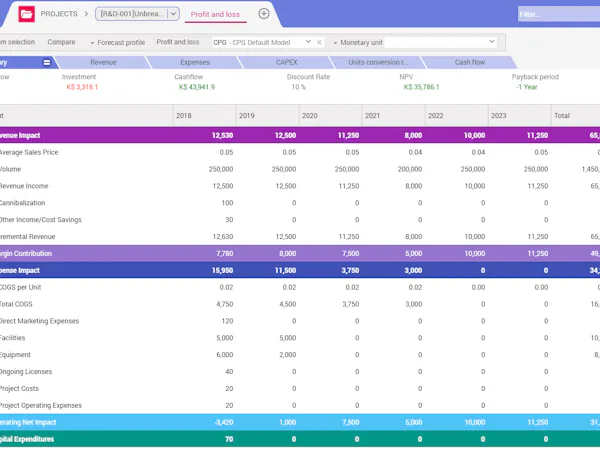Select the Revenue Income row label

click(x=24, y=186)
